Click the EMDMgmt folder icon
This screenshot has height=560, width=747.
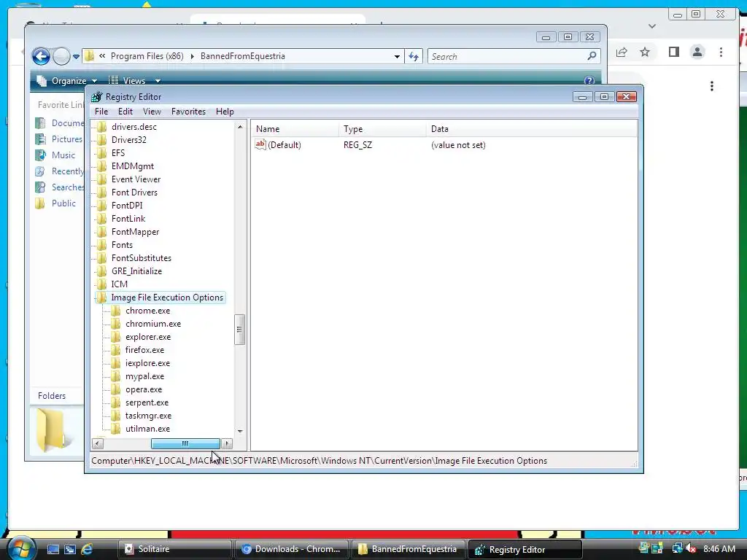(x=101, y=166)
